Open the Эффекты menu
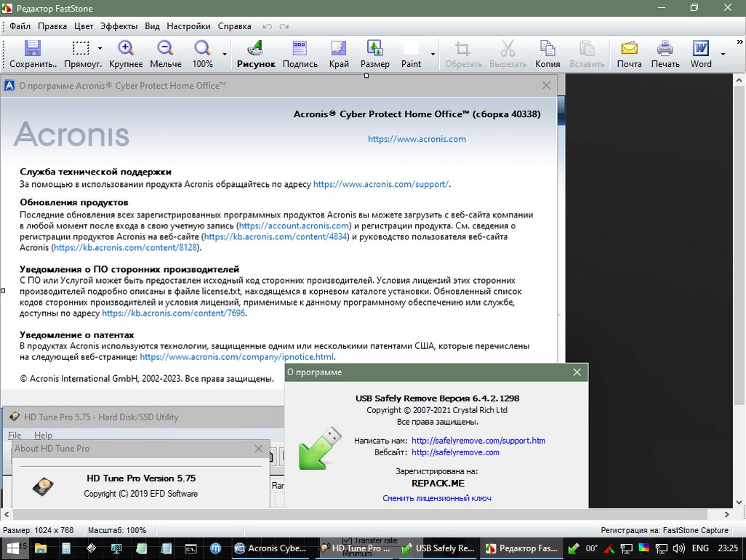Screen dimensions: 746x560 click(119, 26)
